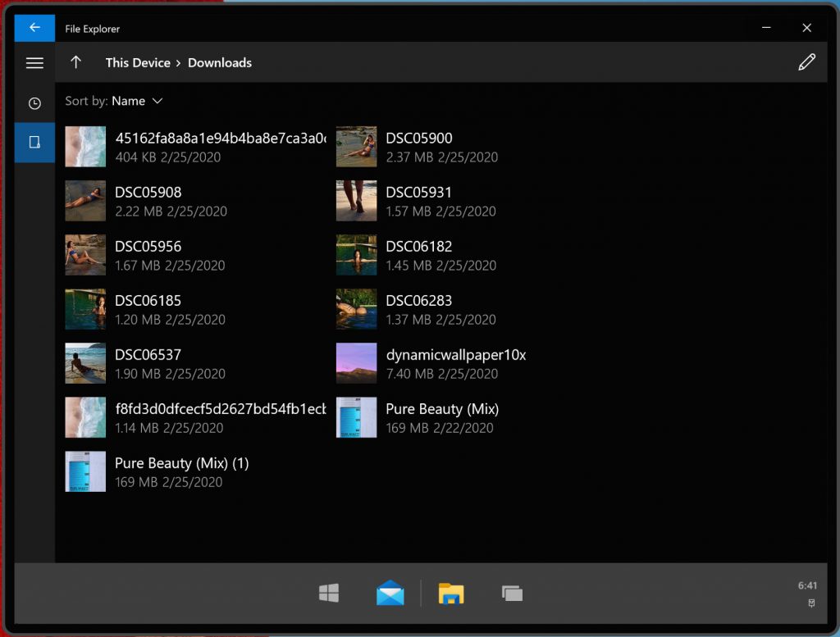This screenshot has height=637, width=840.
Task: Click the pencil edit icon
Action: pyautogui.click(x=806, y=63)
